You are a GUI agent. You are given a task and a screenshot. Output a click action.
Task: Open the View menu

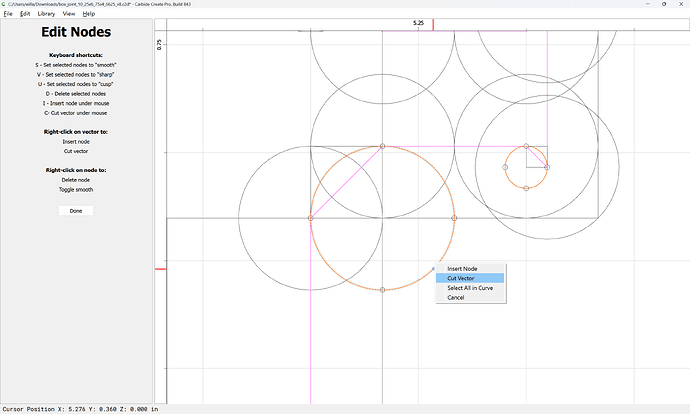pos(69,14)
